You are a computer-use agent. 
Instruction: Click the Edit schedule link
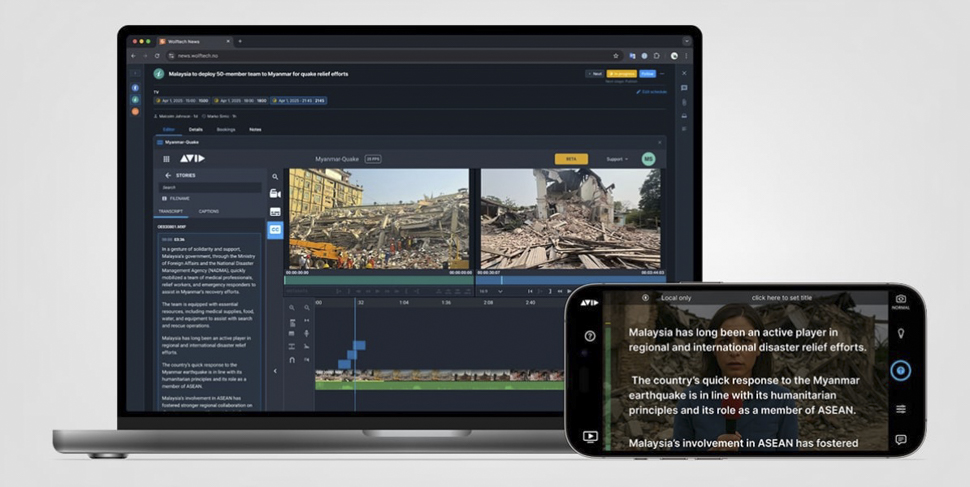(x=652, y=92)
